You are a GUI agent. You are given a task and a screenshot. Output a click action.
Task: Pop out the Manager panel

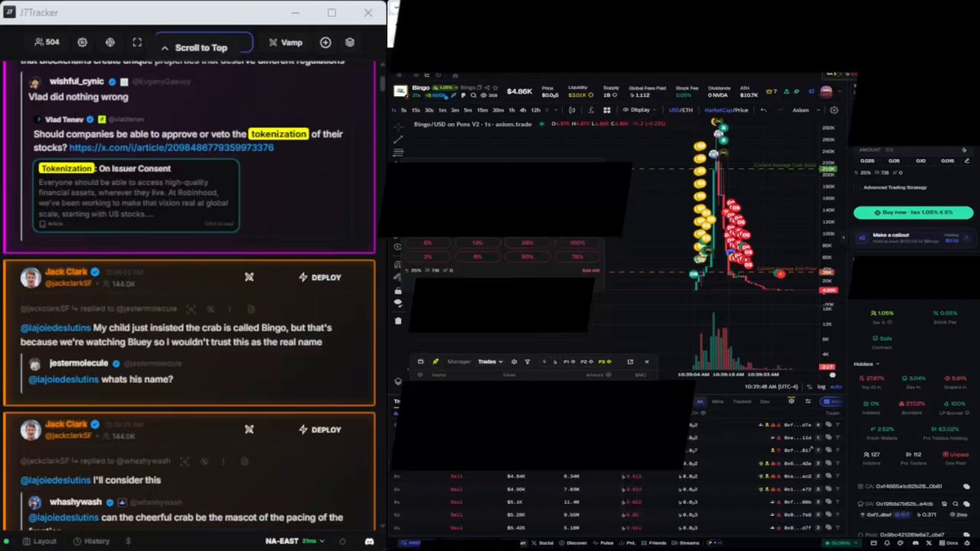coord(630,362)
